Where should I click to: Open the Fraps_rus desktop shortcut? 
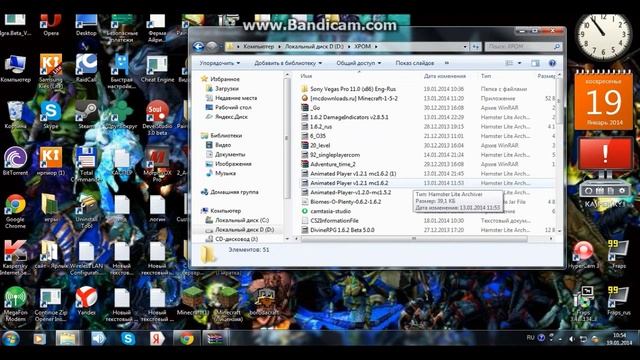click(618, 301)
